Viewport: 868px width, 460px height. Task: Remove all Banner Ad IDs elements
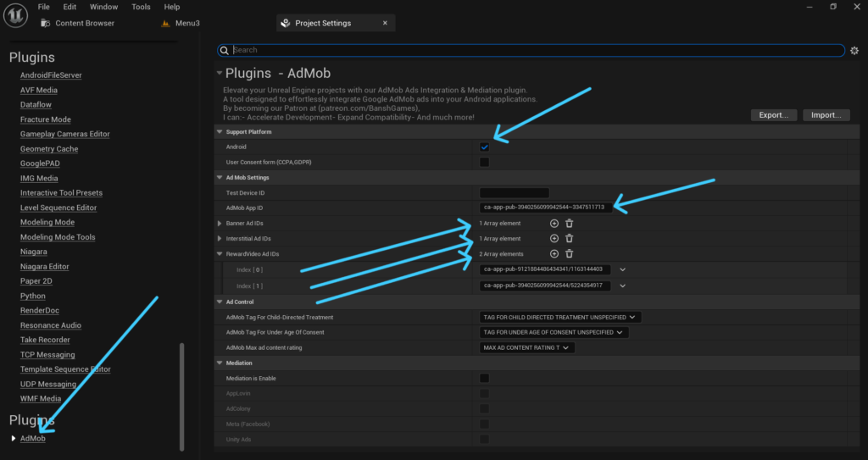[x=569, y=223]
